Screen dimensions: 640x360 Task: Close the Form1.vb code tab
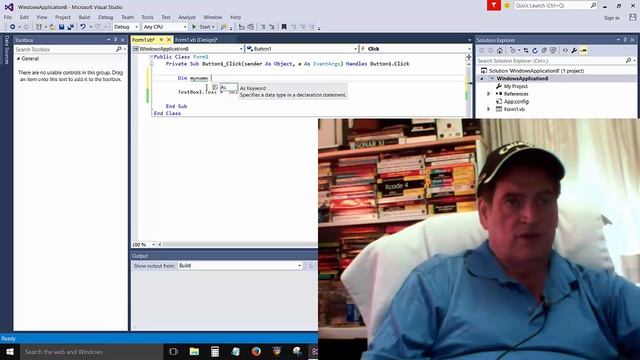[169, 40]
